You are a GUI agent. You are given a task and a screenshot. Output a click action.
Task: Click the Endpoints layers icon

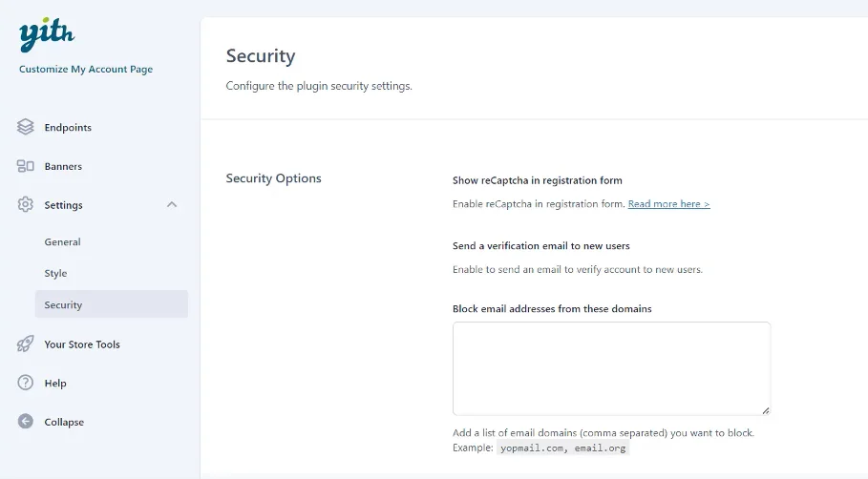pyautogui.click(x=26, y=127)
